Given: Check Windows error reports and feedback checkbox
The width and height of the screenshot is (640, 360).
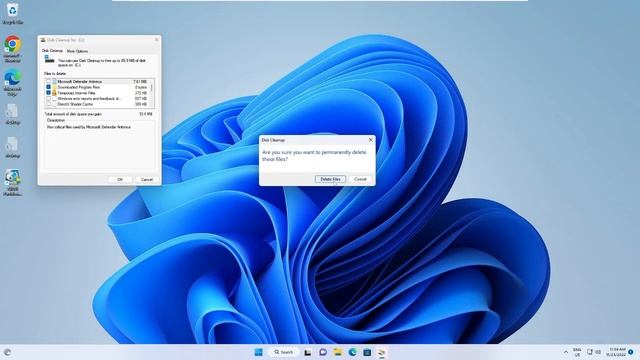Looking at the screenshot, I should (49, 98).
